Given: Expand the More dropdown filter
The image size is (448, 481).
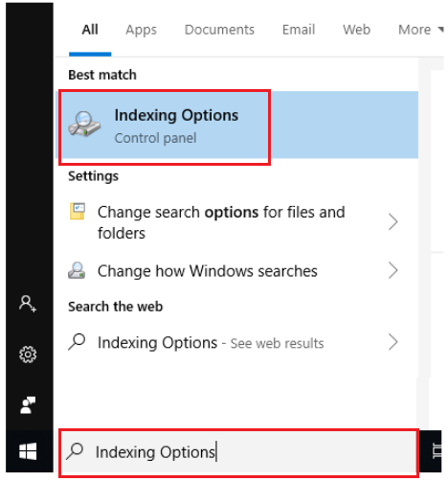Looking at the screenshot, I should (421, 30).
